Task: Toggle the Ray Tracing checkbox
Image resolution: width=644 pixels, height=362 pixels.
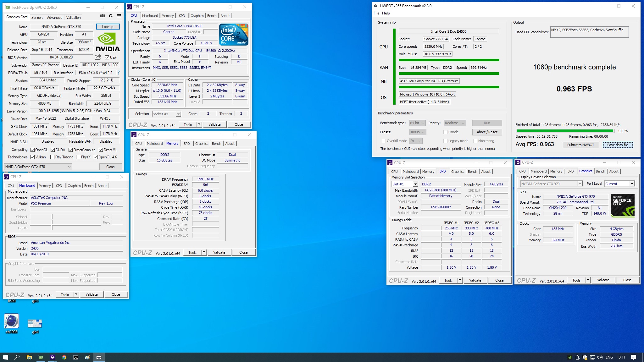Action: click(x=53, y=157)
